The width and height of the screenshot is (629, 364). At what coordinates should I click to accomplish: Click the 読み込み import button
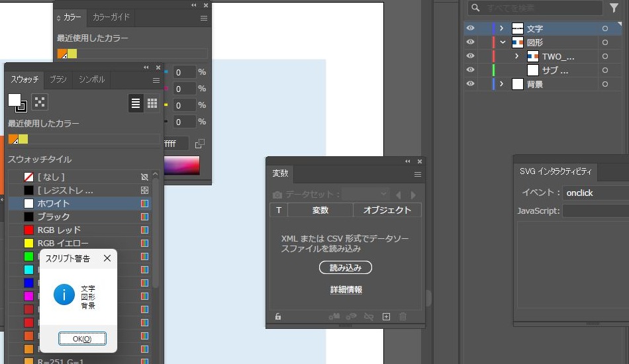346,267
